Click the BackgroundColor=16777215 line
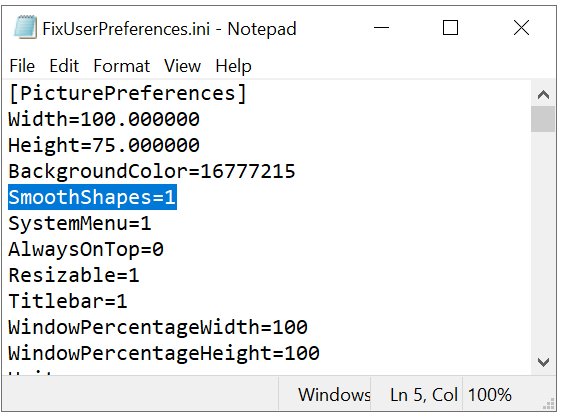Image resolution: width=568 pixels, height=416 pixels. (x=152, y=171)
